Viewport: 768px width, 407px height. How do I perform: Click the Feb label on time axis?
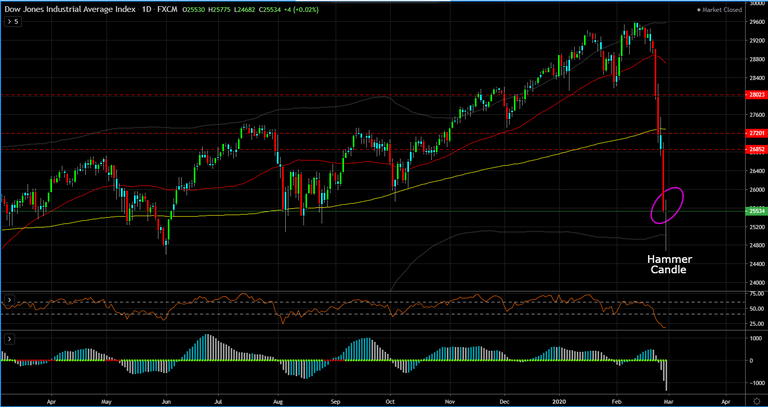[616, 401]
